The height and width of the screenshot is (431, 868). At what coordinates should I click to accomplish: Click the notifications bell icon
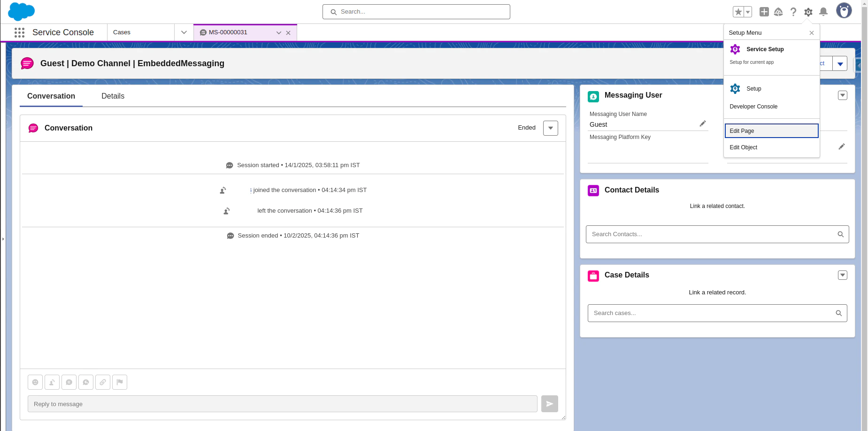click(822, 12)
